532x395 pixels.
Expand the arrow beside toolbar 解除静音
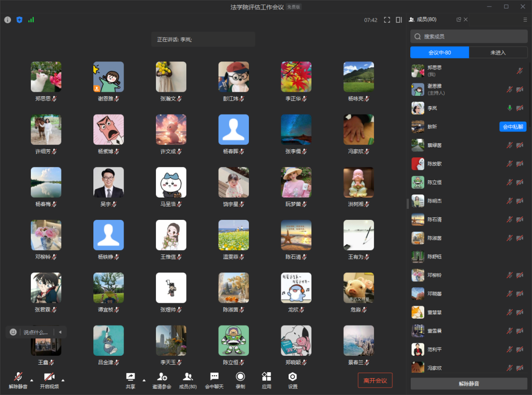click(32, 380)
